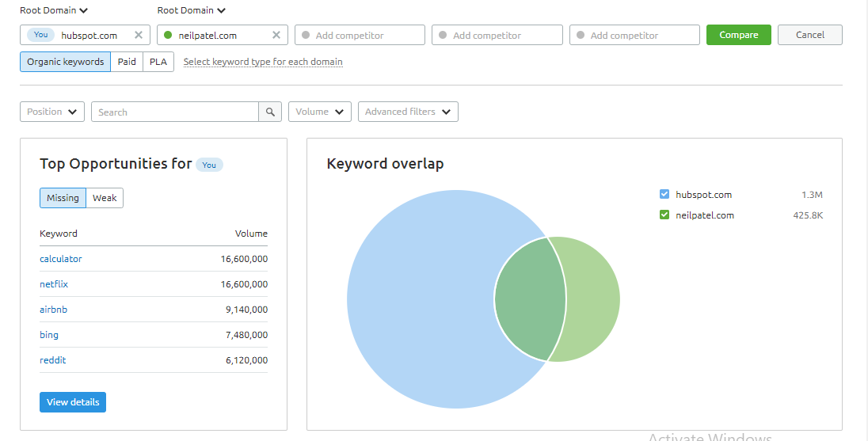Click the neilpatel.com domain input field
This screenshot has width=868, height=441.
(x=223, y=35)
